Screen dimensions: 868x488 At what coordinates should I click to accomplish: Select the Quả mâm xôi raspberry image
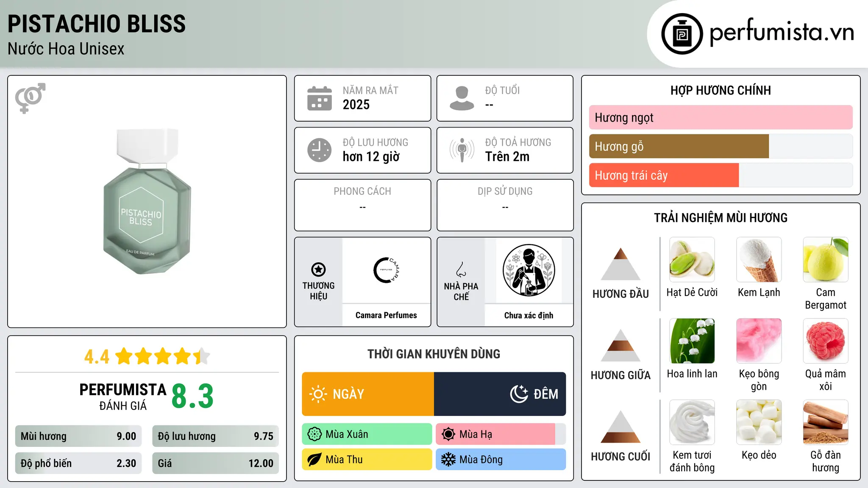coord(826,341)
